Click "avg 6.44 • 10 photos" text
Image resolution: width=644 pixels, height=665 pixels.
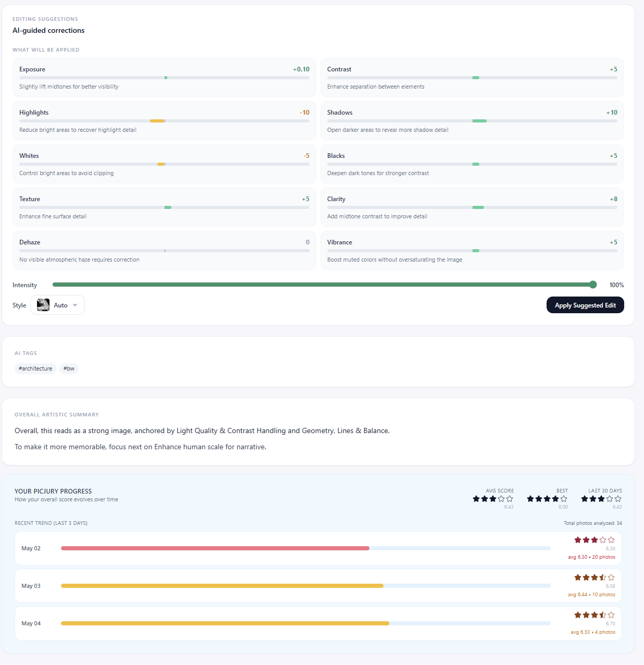point(591,595)
